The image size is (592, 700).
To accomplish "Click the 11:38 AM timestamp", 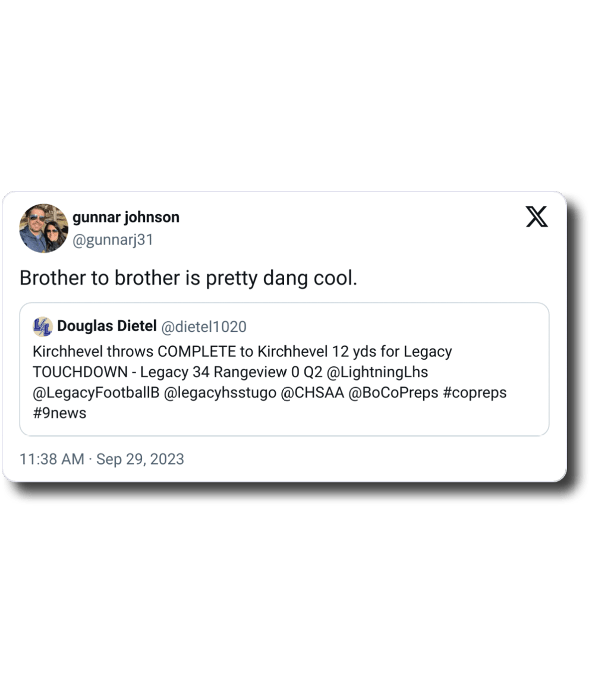I will (x=52, y=459).
